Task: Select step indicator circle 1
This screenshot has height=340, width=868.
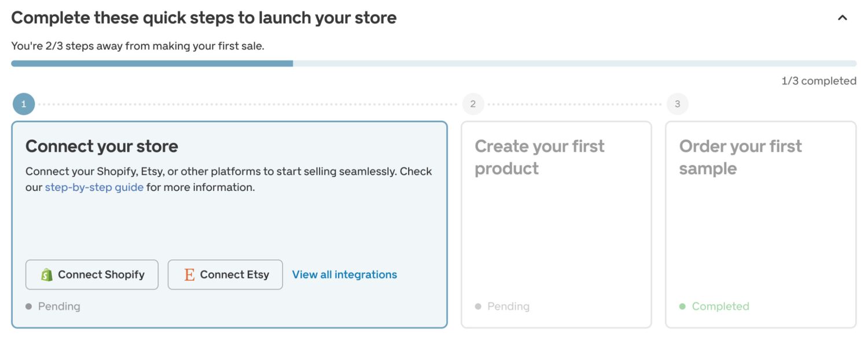Action: pyautogui.click(x=23, y=104)
